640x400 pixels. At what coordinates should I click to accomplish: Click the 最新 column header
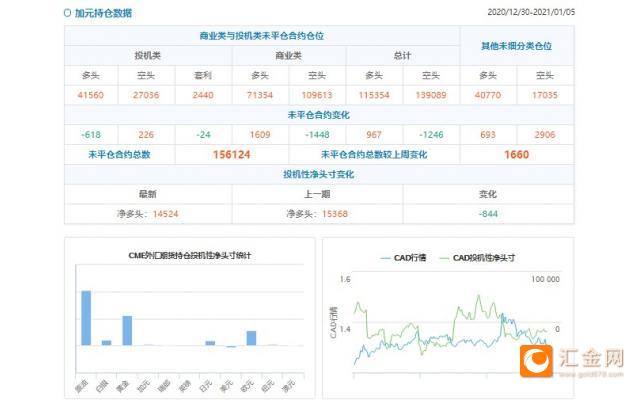[x=148, y=194]
